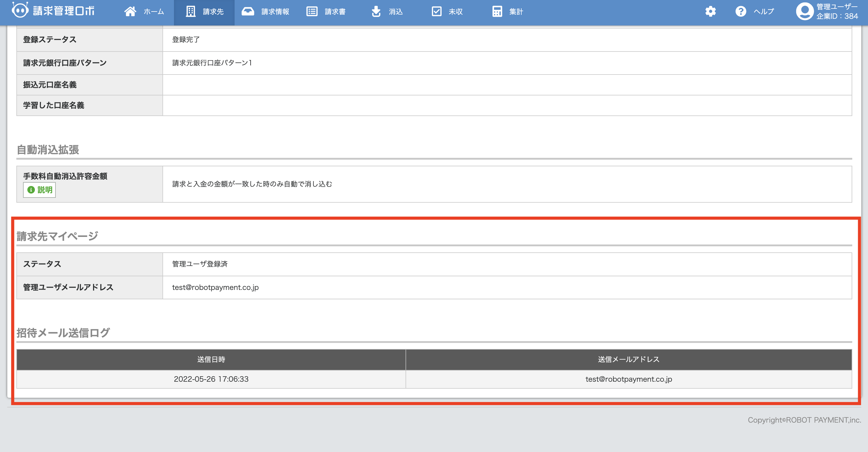Click the 集計 (Aggregation) icon
The image size is (868, 452).
coord(497,12)
